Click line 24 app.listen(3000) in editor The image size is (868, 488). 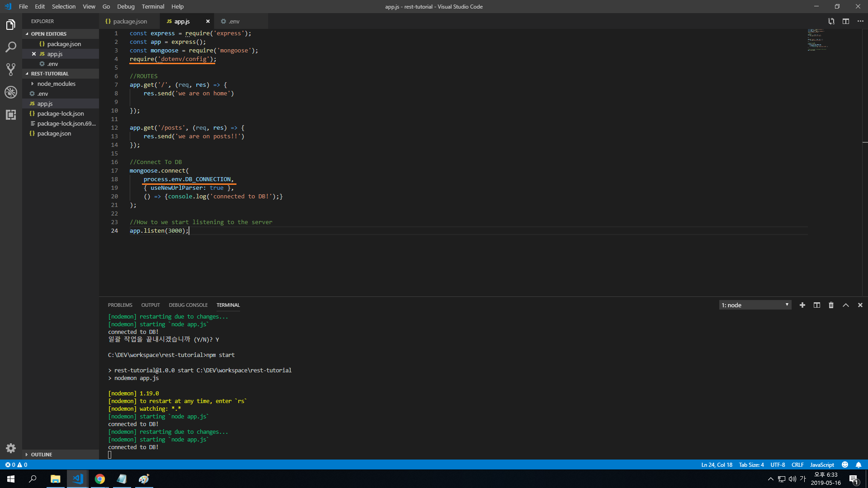[x=159, y=231]
